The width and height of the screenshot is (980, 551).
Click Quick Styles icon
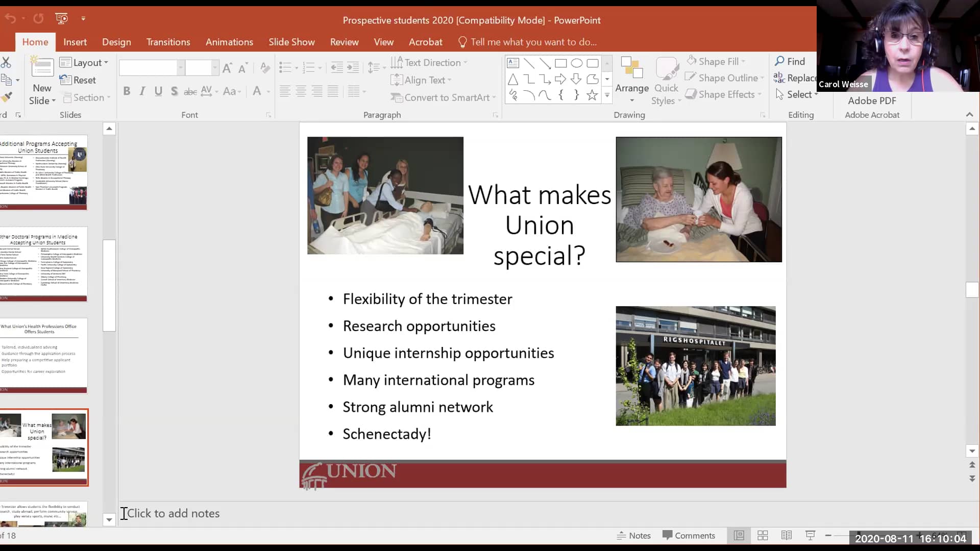(x=667, y=68)
